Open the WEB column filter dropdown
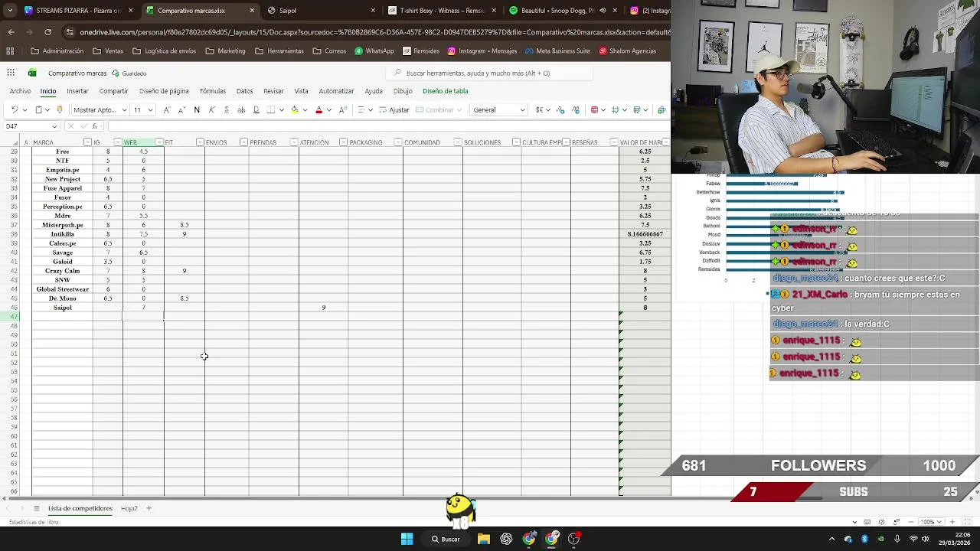The height and width of the screenshot is (551, 980). (158, 142)
